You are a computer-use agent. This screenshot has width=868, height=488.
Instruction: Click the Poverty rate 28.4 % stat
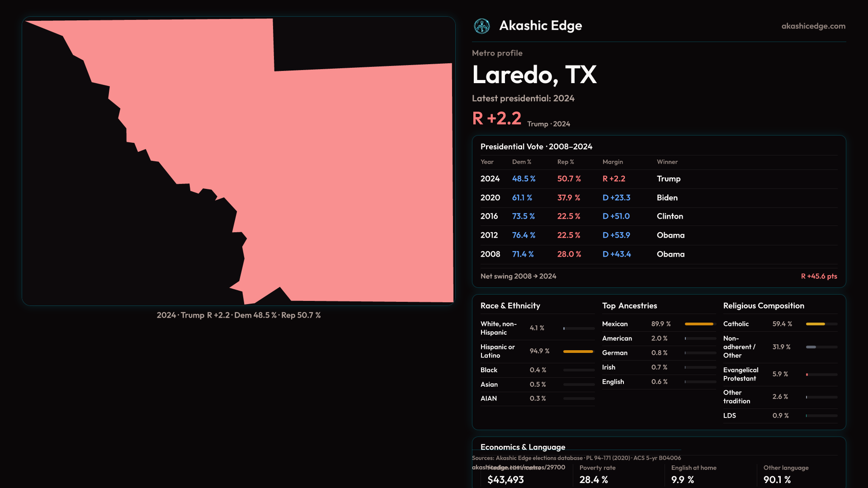pos(594,479)
